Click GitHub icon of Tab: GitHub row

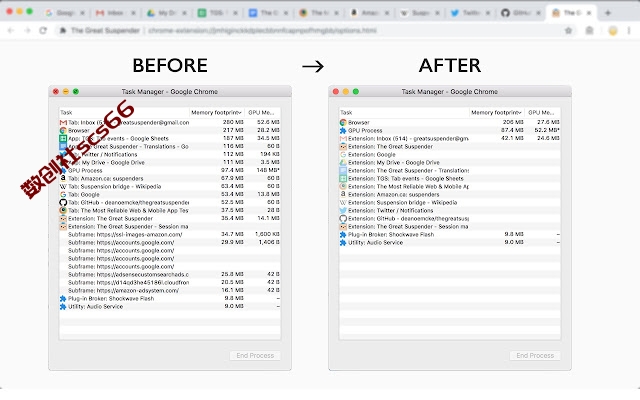point(63,202)
